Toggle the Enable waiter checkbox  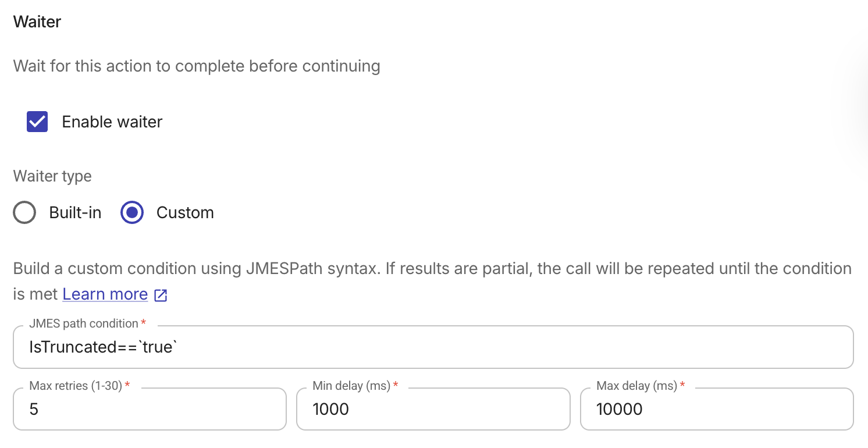(x=37, y=122)
